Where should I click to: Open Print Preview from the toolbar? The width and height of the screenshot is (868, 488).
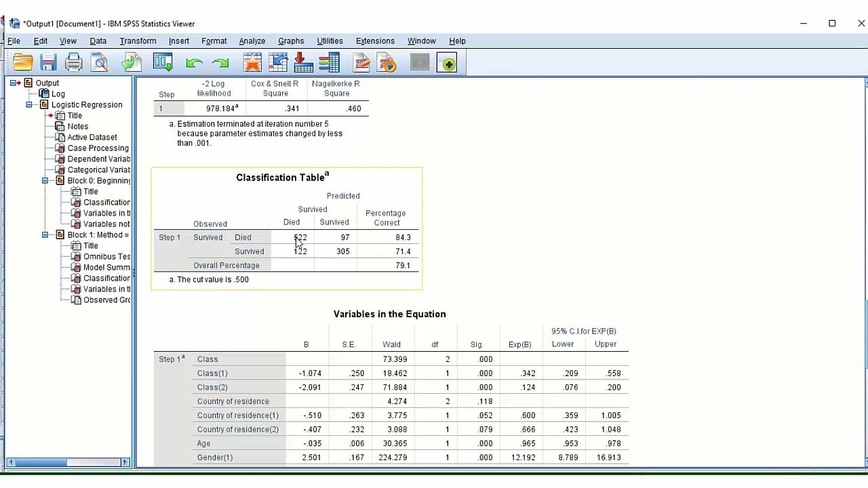pos(100,63)
